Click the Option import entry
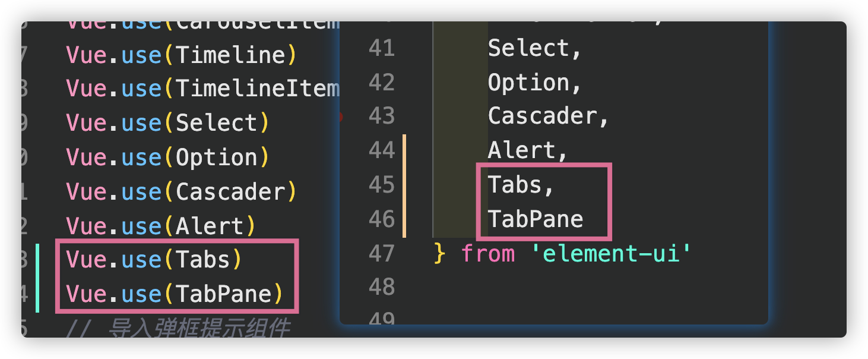The width and height of the screenshot is (868, 359). tap(535, 83)
